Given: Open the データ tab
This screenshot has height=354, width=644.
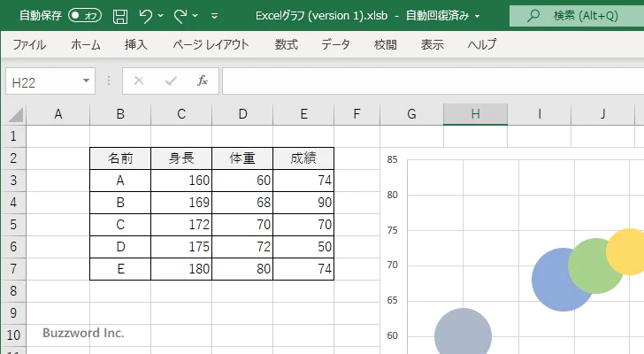Looking at the screenshot, I should coord(335,44).
